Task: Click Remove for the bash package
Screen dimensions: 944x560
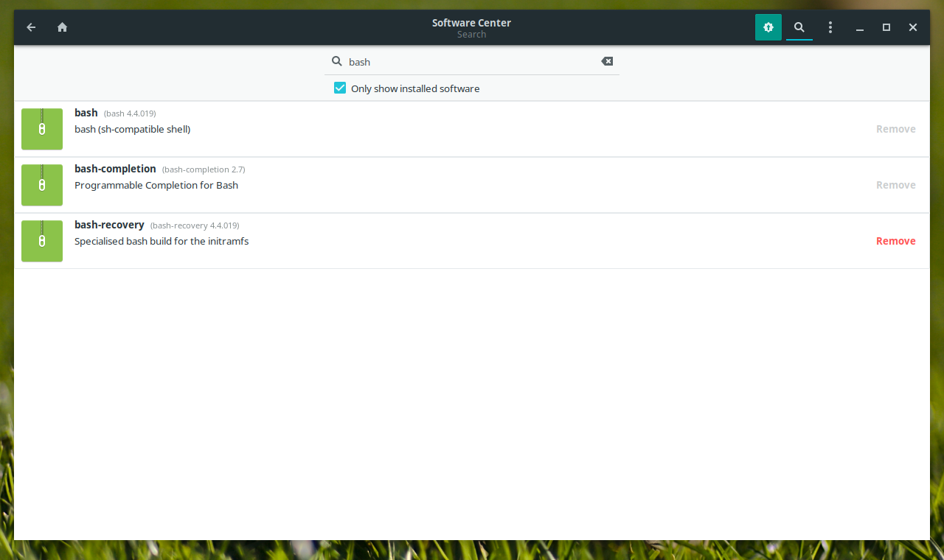Action: [895, 129]
